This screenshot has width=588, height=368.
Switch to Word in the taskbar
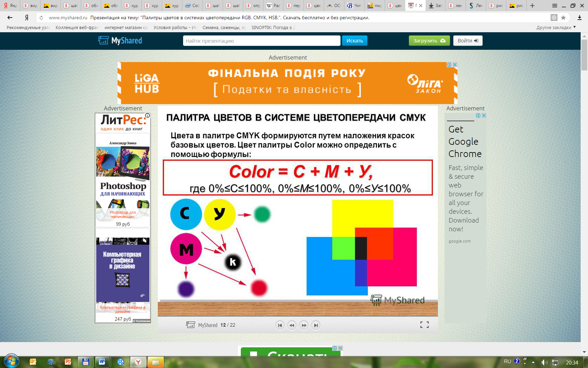click(102, 362)
